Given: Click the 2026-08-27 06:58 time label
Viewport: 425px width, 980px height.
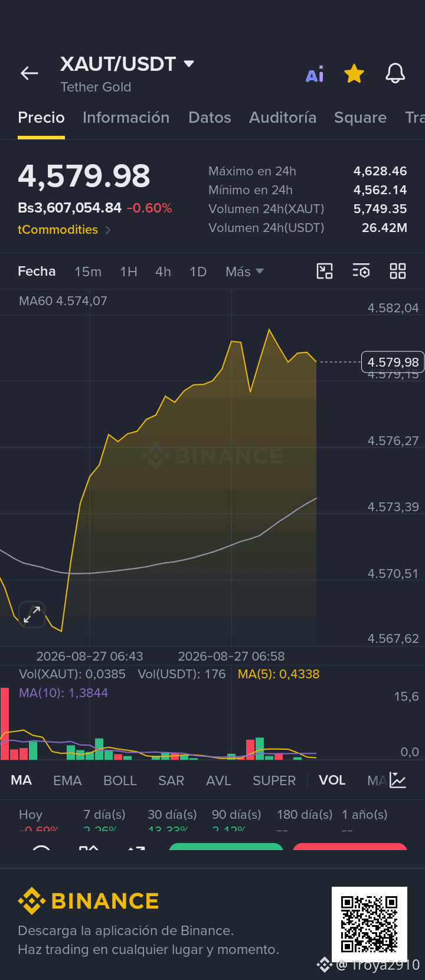Looking at the screenshot, I should tap(231, 656).
